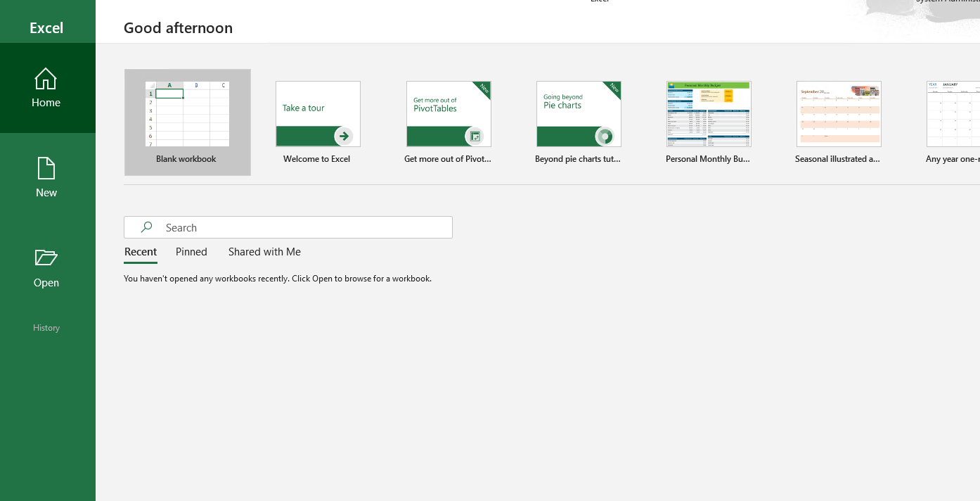Switch to the Recent tab

click(x=141, y=252)
